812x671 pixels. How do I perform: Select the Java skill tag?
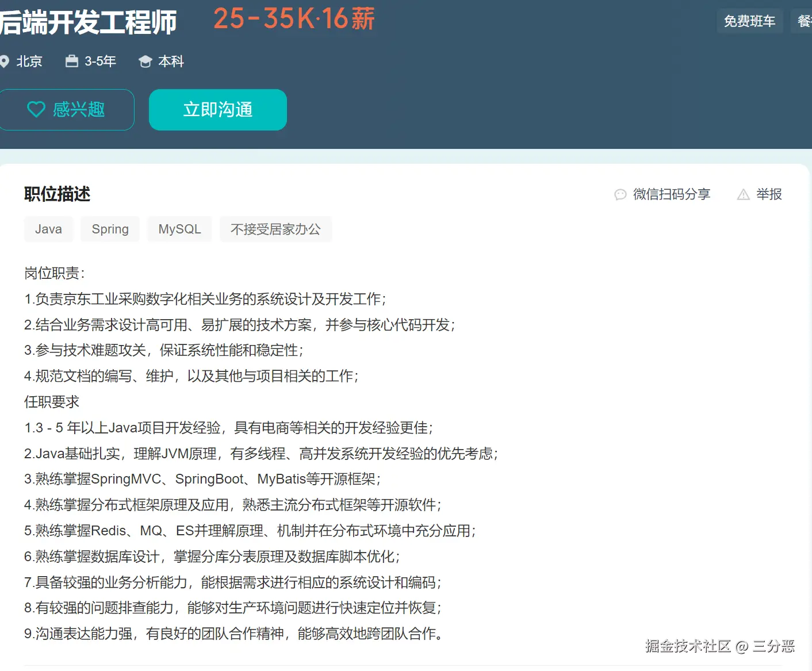pos(49,229)
